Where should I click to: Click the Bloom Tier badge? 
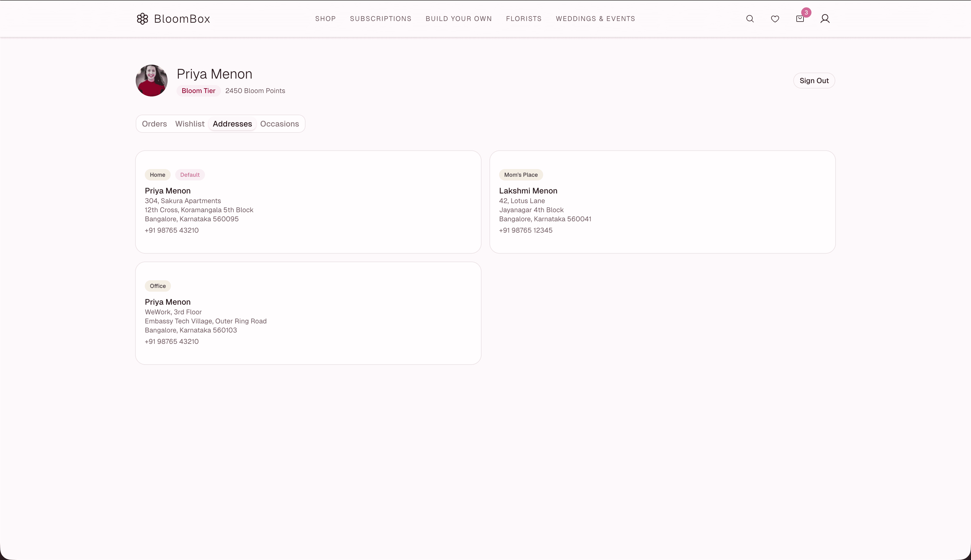click(198, 91)
